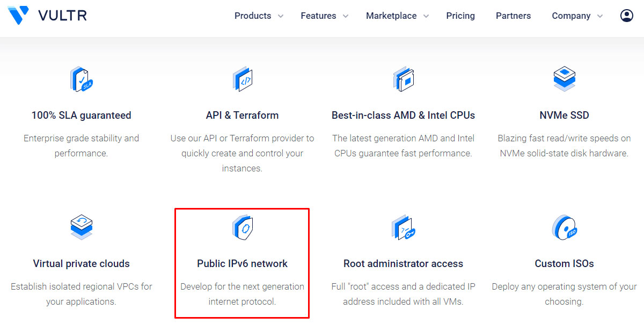Open the user account icon
This screenshot has height=331, width=644.
click(x=626, y=16)
